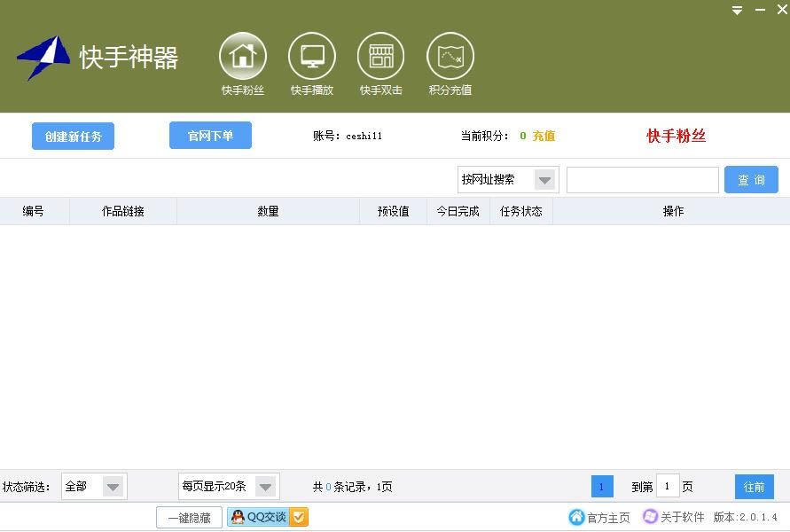Close the 快手神器 window
The height and width of the screenshot is (532, 790).
782,10
